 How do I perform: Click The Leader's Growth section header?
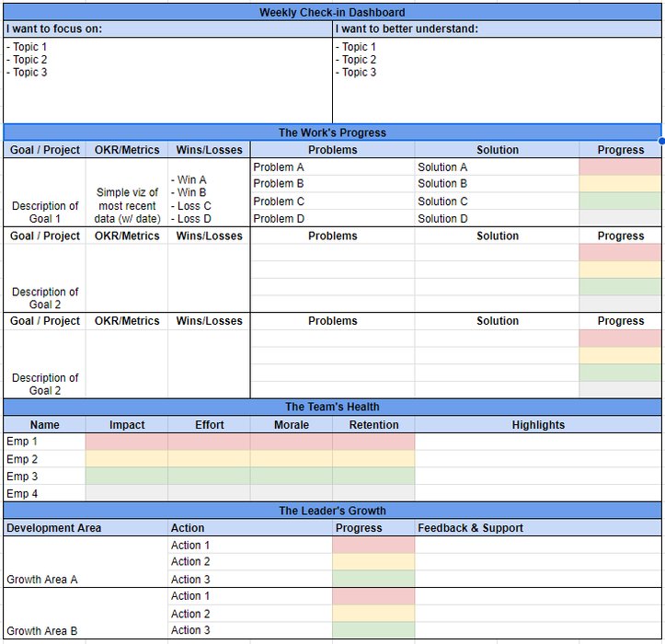click(x=332, y=511)
